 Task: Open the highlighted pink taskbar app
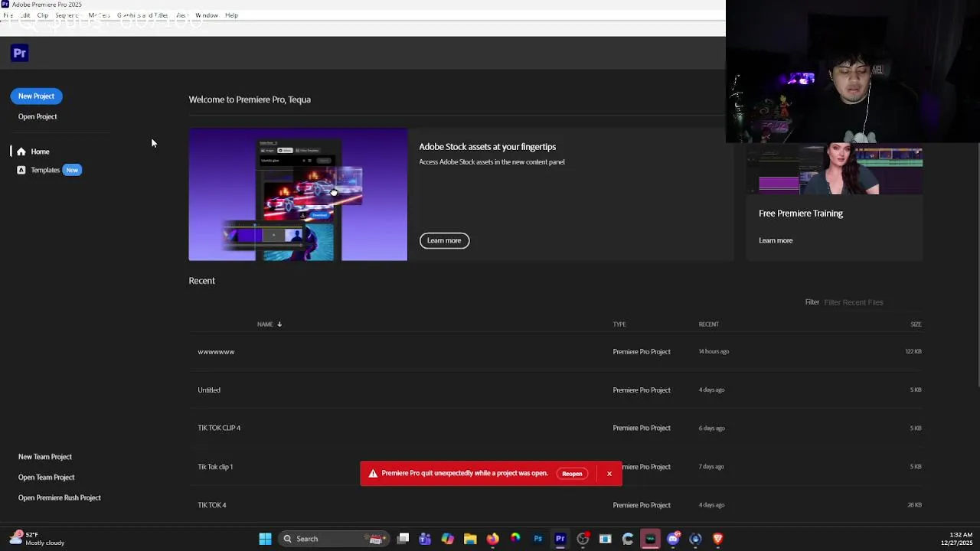(x=650, y=539)
